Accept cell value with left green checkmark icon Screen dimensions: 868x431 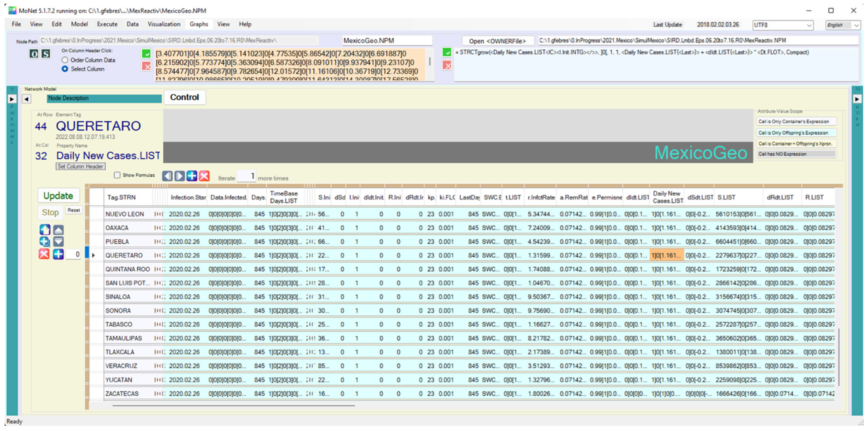[146, 54]
